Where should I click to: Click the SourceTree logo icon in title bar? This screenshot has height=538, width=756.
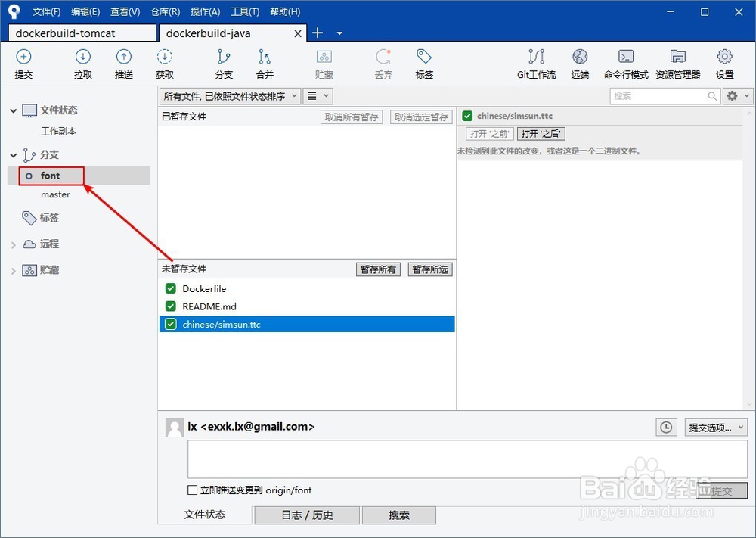point(14,11)
